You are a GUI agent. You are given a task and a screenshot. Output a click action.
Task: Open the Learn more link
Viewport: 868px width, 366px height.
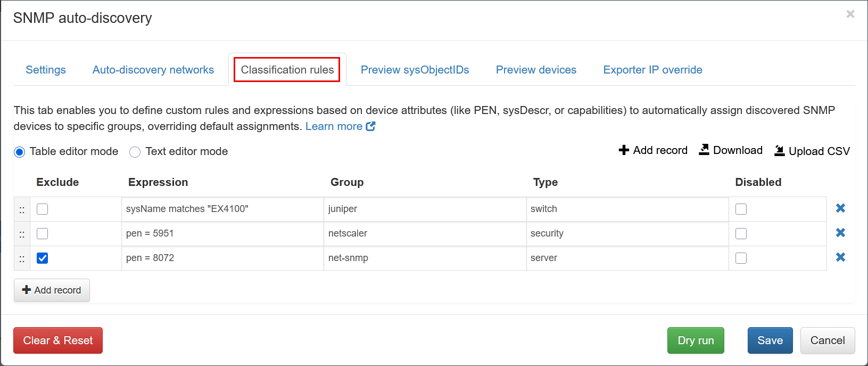340,126
